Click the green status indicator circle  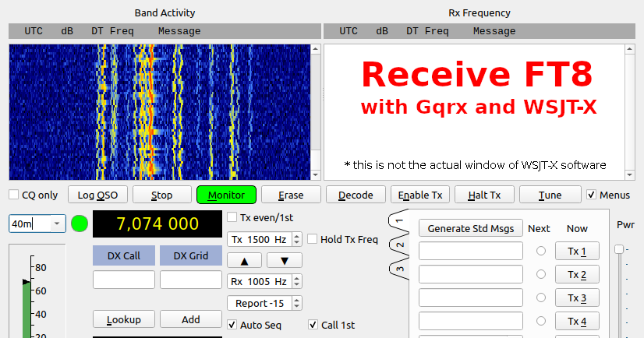tap(80, 224)
